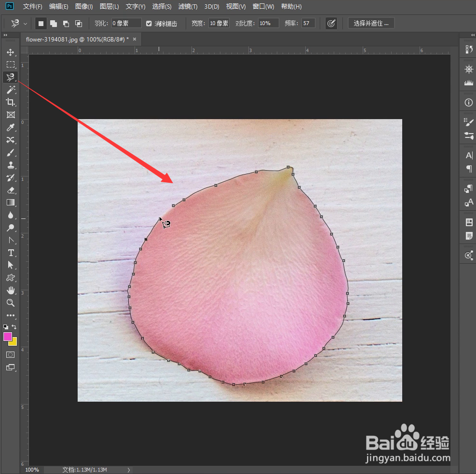Select the Clone Stamp tool
The height and width of the screenshot is (474, 476).
click(x=10, y=165)
